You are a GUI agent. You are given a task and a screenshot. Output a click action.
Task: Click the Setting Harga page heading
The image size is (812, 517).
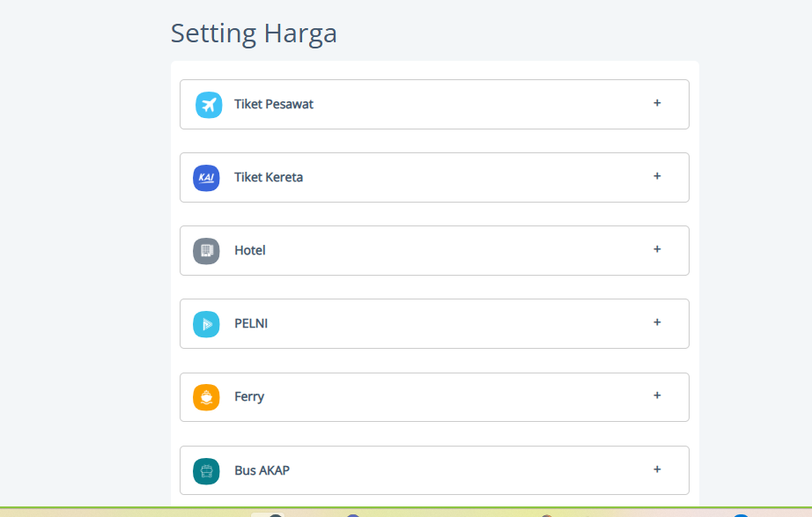254,33
